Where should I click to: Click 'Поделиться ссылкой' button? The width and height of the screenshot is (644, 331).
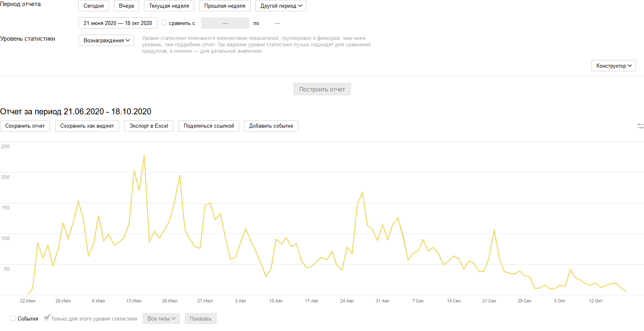(x=209, y=126)
